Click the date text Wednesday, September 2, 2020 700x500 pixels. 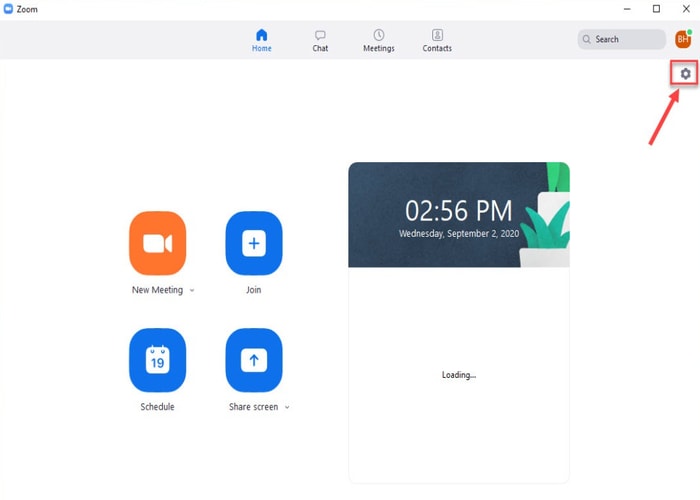click(x=459, y=233)
